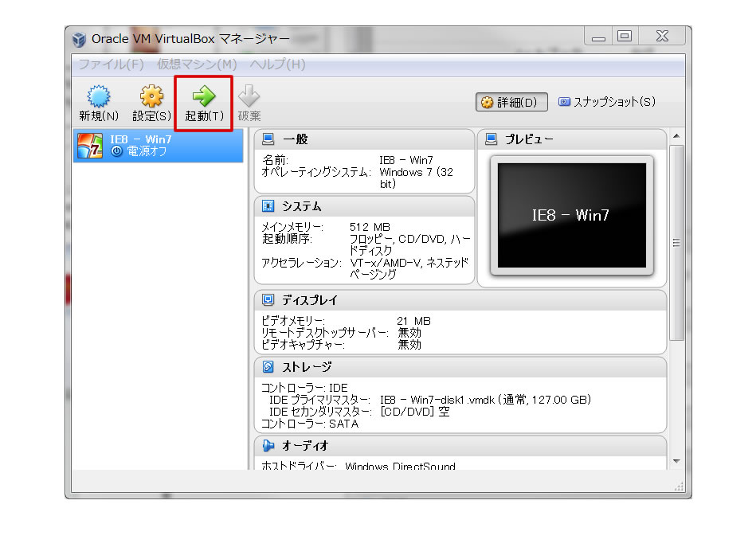Viewport: 756px width, 555px height.
Task: Switch to 詳細(D) details view
Action: (x=511, y=102)
